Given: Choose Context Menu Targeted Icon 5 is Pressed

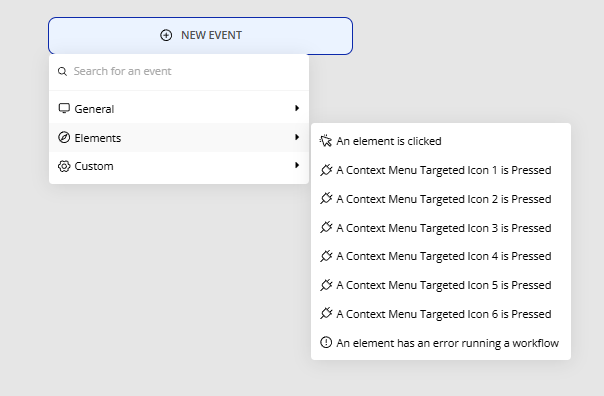Looking at the screenshot, I should 441,285.
